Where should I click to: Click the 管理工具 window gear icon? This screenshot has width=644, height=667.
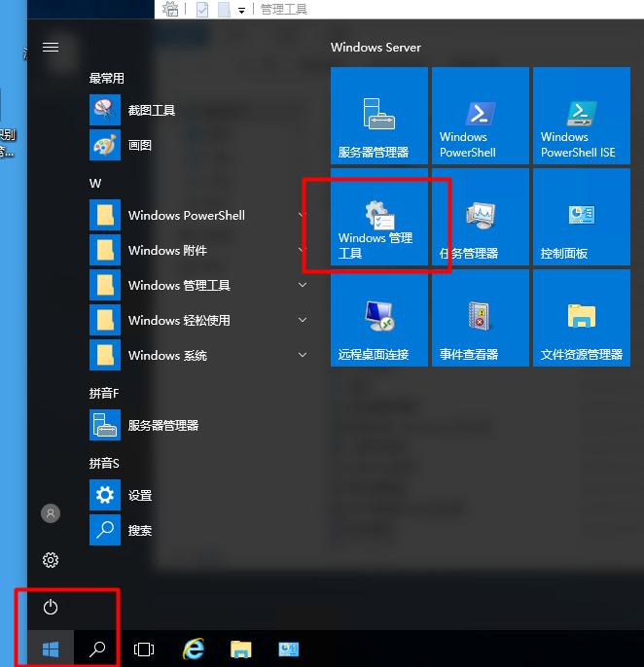pos(170,9)
